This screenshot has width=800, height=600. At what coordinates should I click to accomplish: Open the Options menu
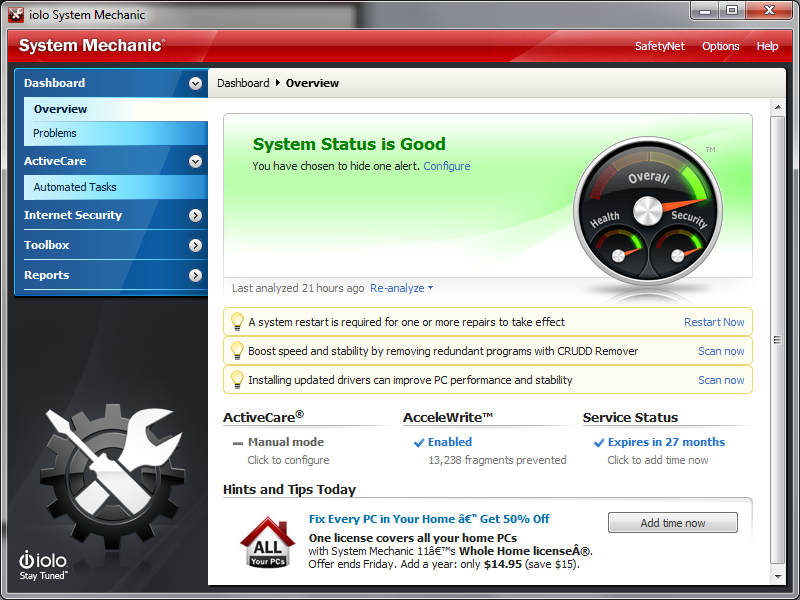tap(720, 46)
